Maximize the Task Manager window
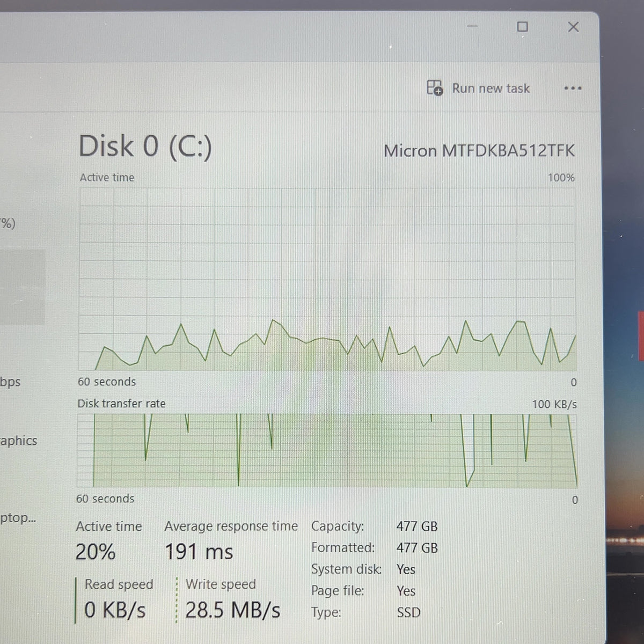 point(522,26)
